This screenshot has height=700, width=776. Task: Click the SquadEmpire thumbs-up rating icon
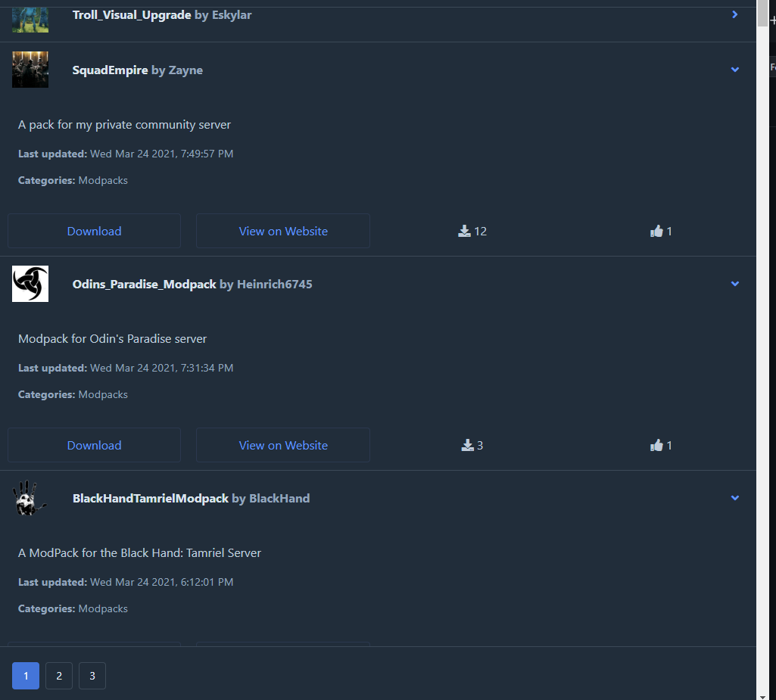click(656, 231)
